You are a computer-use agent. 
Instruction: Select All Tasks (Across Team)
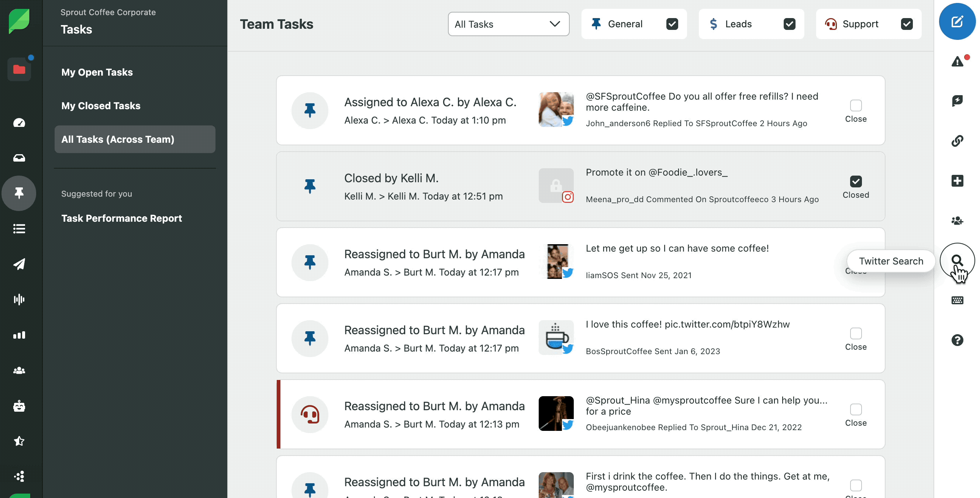pos(135,139)
